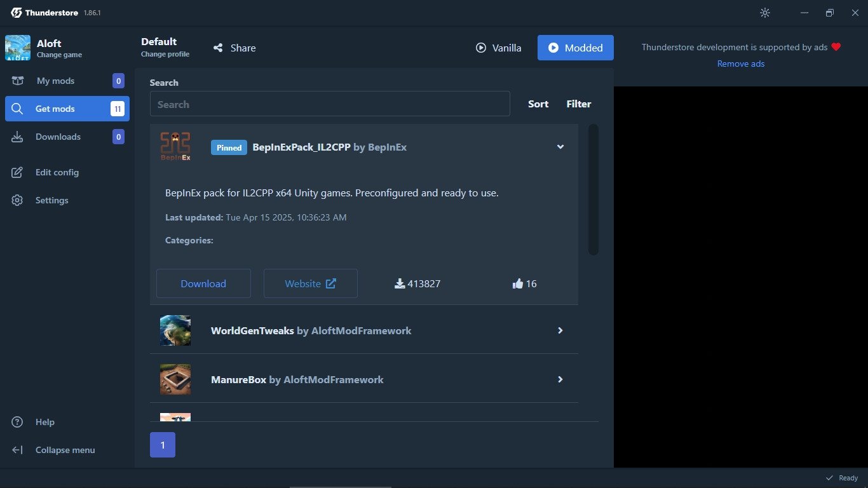
Task: Click the Remove ads link
Action: (x=741, y=64)
